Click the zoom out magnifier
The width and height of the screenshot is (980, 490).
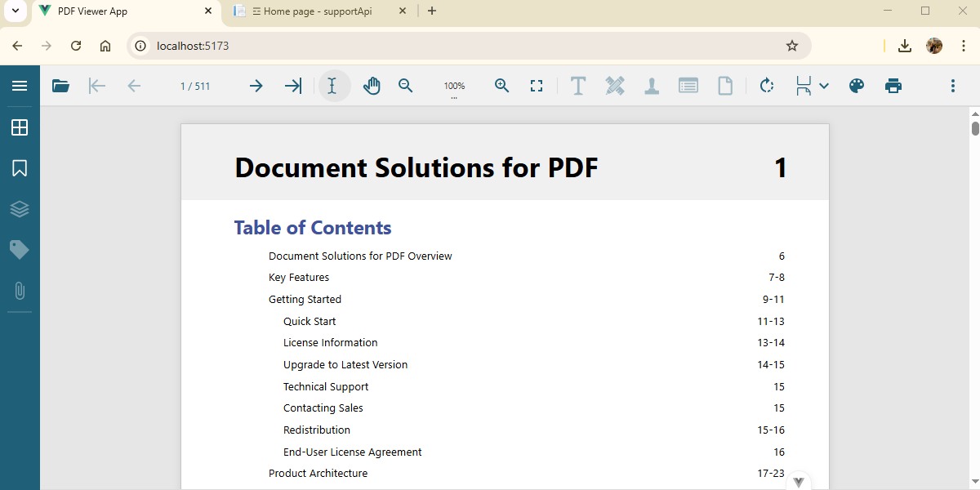tap(406, 86)
